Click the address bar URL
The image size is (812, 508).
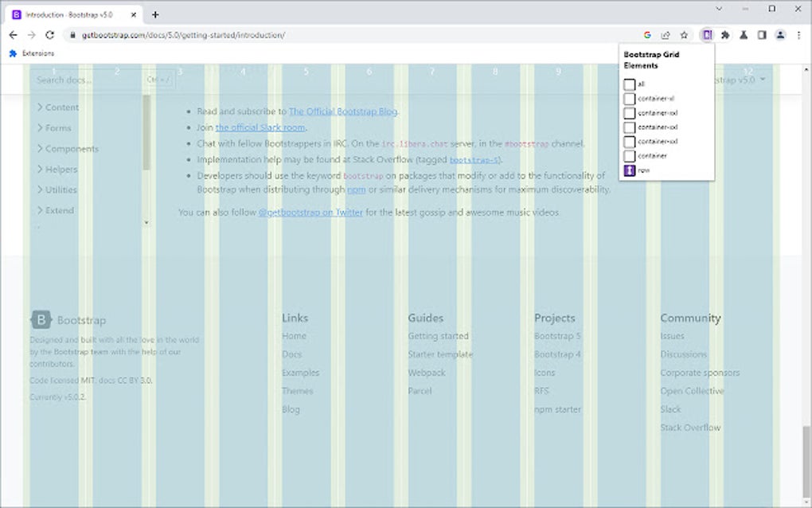[183, 35]
